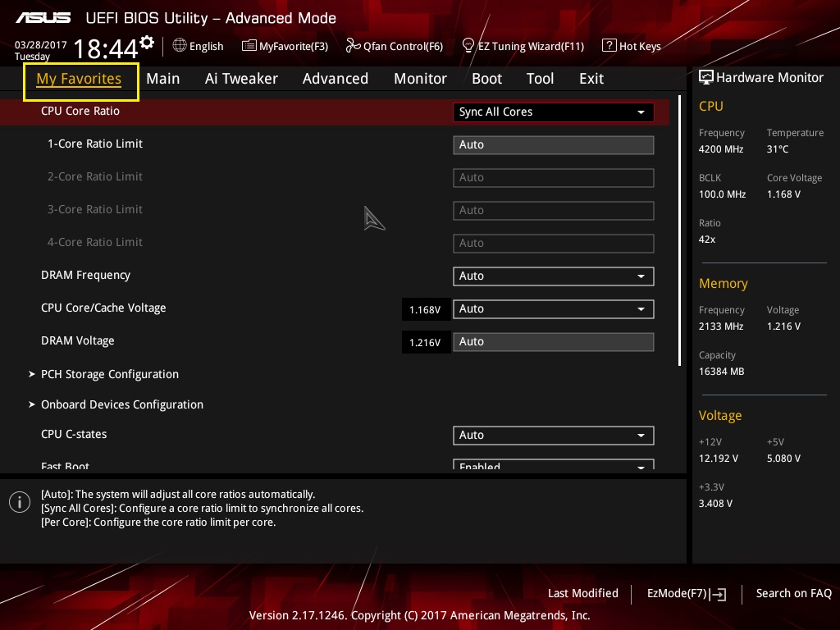Open the Exit tab
Screen dimensions: 840x630
[x=591, y=79]
